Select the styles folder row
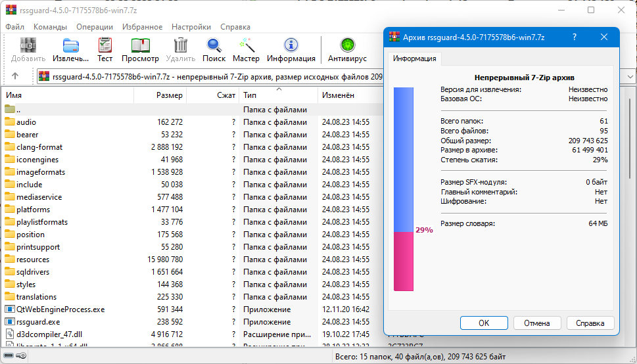 192,284
